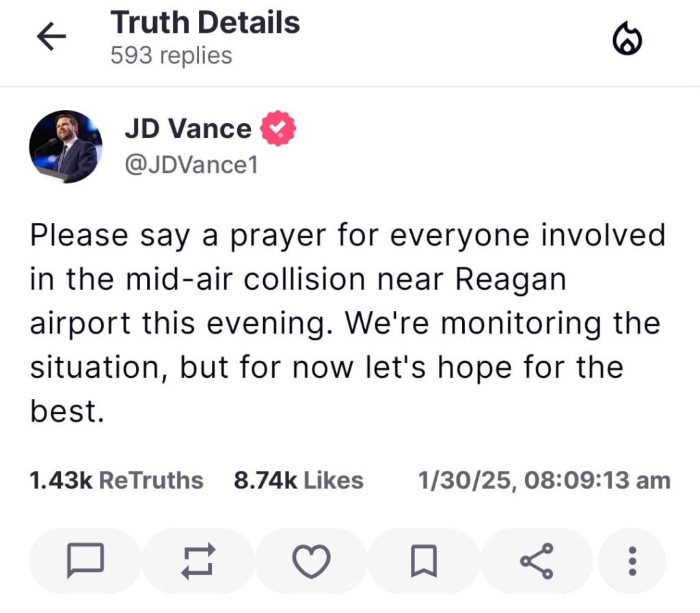The image size is (700, 613).
Task: View the 8.74k Likes list
Action: click(x=298, y=480)
